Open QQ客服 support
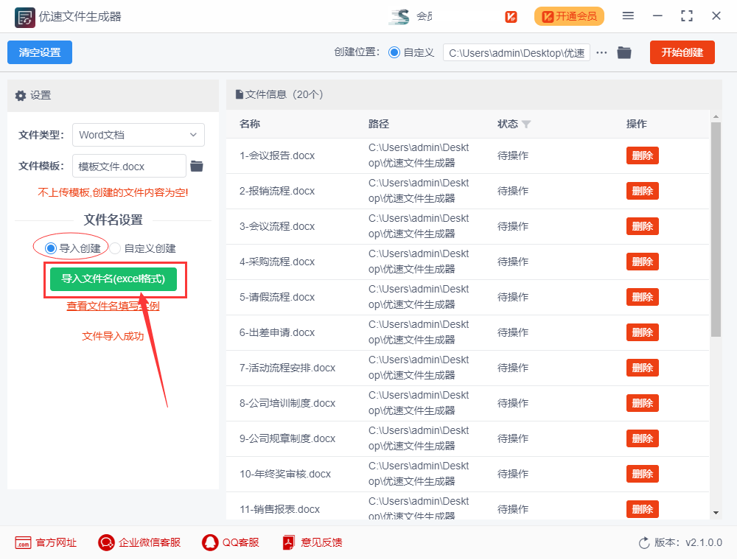Viewport: 737px width, 560px height. (230, 542)
